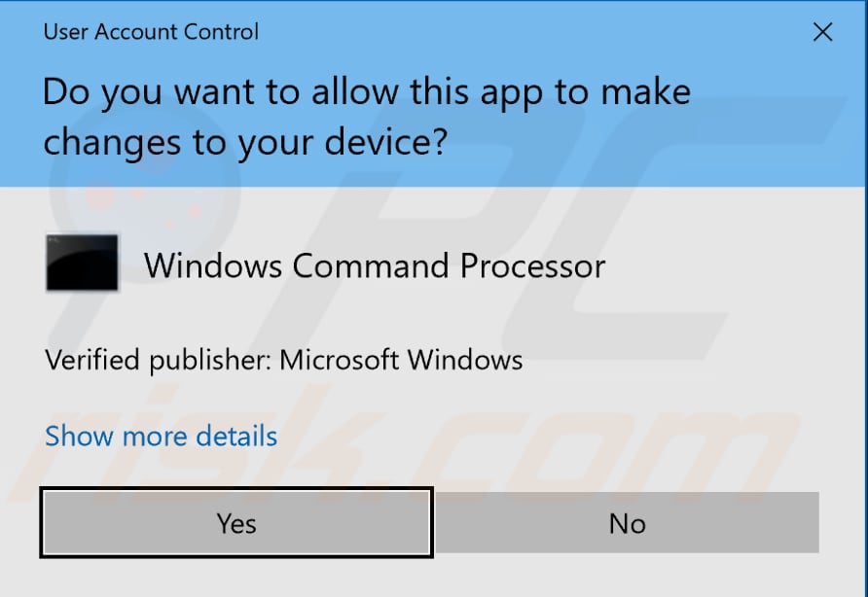Confirm with the highlighted Yes button
Image resolution: width=868 pixels, height=597 pixels.
click(x=235, y=522)
